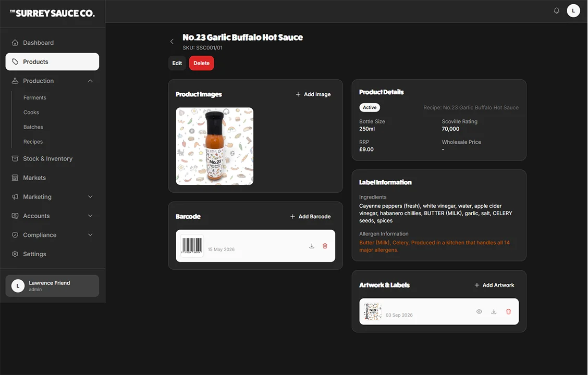The height and width of the screenshot is (375, 588).
Task: Click the Lawrence Friend admin profile card
Action: pos(52,286)
